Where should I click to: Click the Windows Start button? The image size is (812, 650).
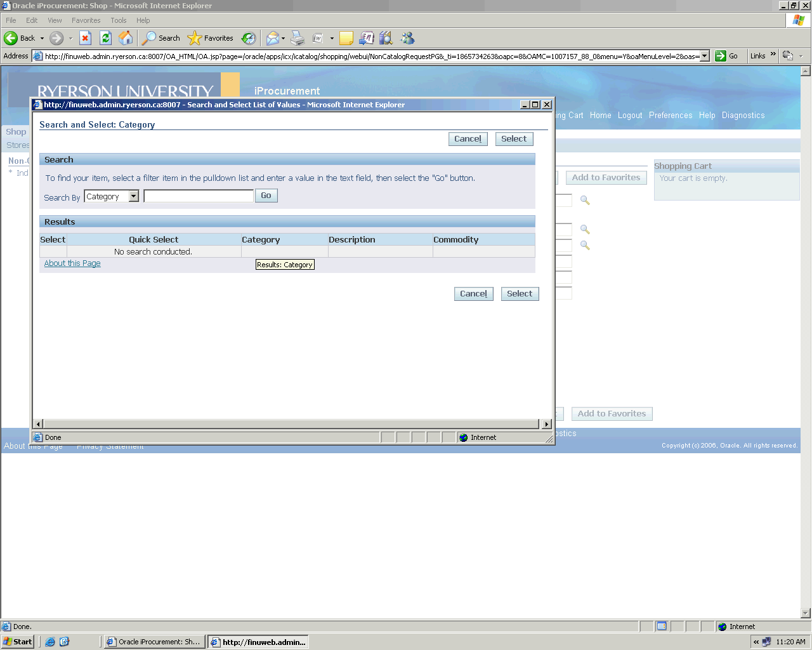tap(17, 642)
